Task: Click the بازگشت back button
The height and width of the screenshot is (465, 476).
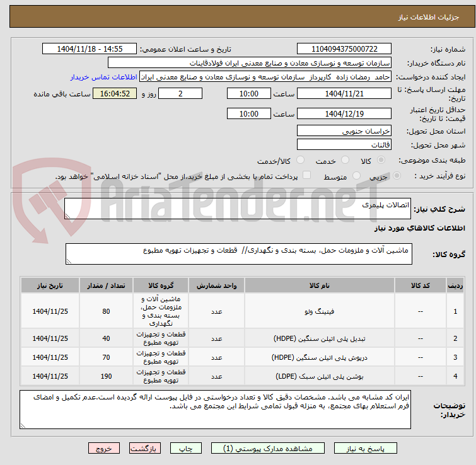Action: tap(145, 448)
